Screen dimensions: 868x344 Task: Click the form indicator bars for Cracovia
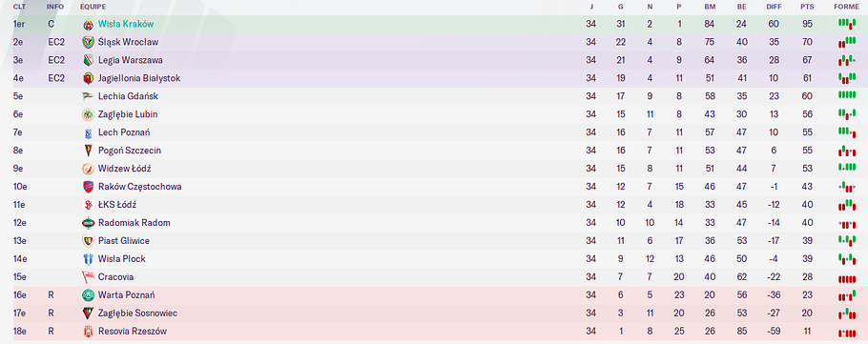click(847, 277)
